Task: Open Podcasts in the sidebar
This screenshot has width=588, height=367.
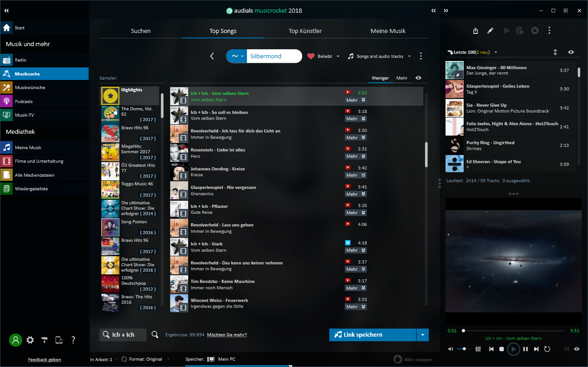Action: [x=44, y=101]
